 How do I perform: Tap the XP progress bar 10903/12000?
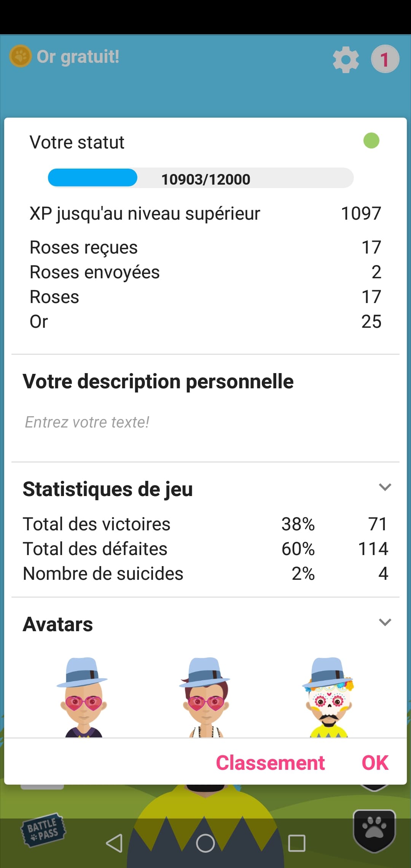[x=201, y=178]
